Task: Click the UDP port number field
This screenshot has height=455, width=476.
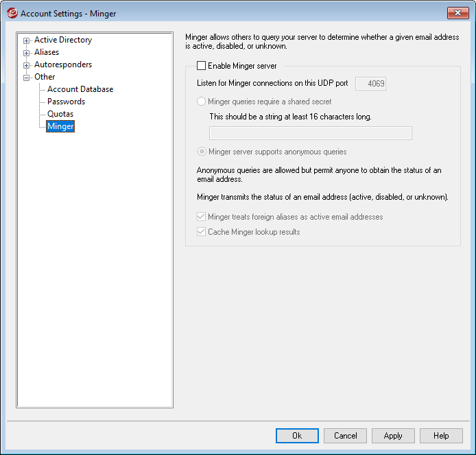Action: point(370,84)
